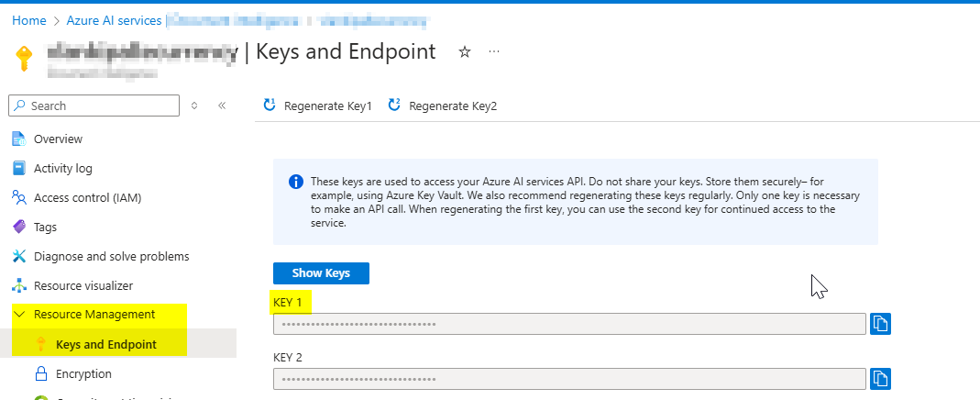Open Access control (IAM)

coord(87,197)
